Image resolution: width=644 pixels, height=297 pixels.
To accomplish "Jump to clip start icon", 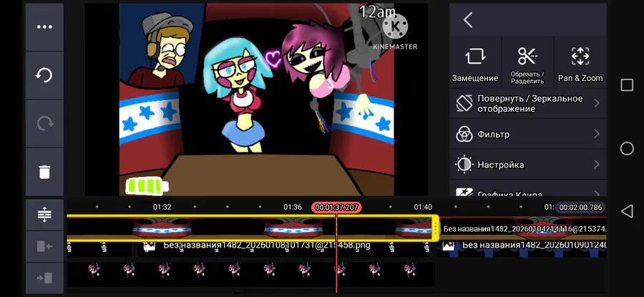I will [44, 246].
